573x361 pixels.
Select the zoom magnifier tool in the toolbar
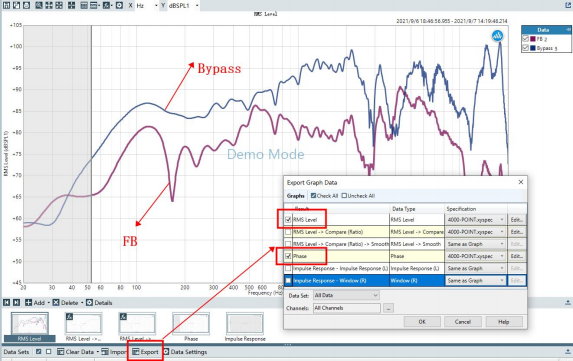click(x=39, y=5)
